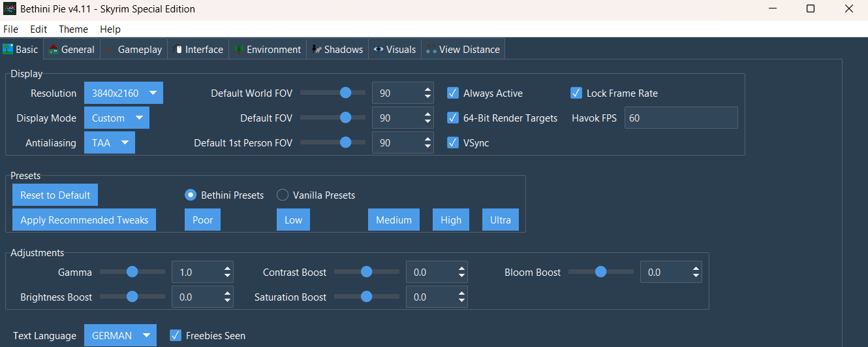Click the Visuals tab eye icon
The height and width of the screenshot is (347, 868).
[379, 50]
